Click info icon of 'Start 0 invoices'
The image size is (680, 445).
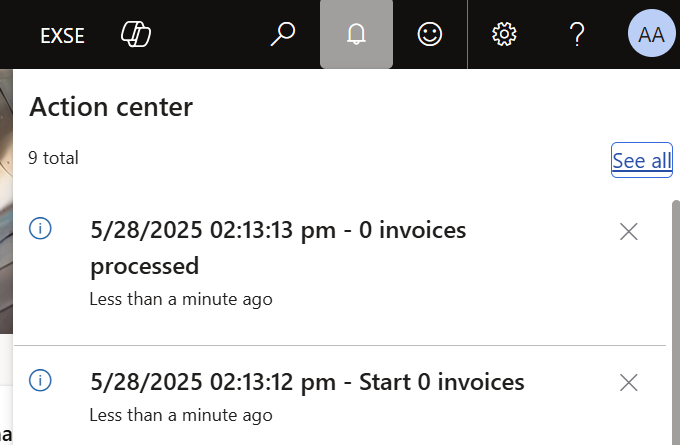pyautogui.click(x=40, y=380)
